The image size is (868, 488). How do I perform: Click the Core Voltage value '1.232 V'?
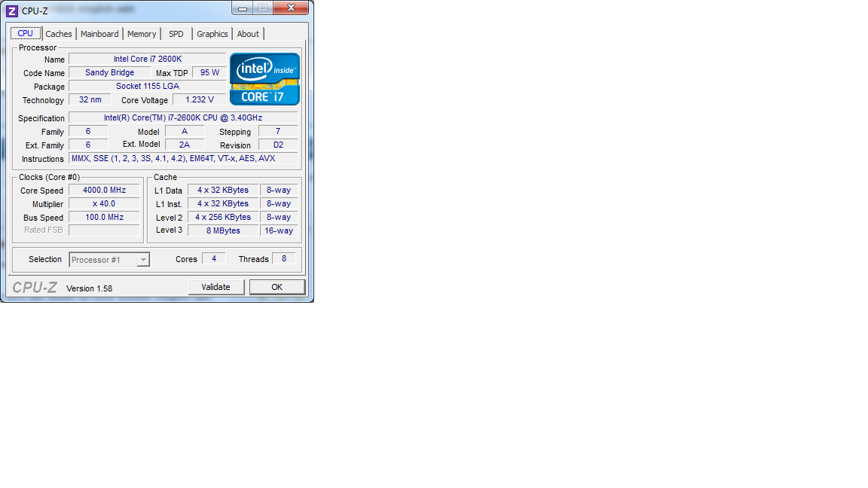pos(199,99)
